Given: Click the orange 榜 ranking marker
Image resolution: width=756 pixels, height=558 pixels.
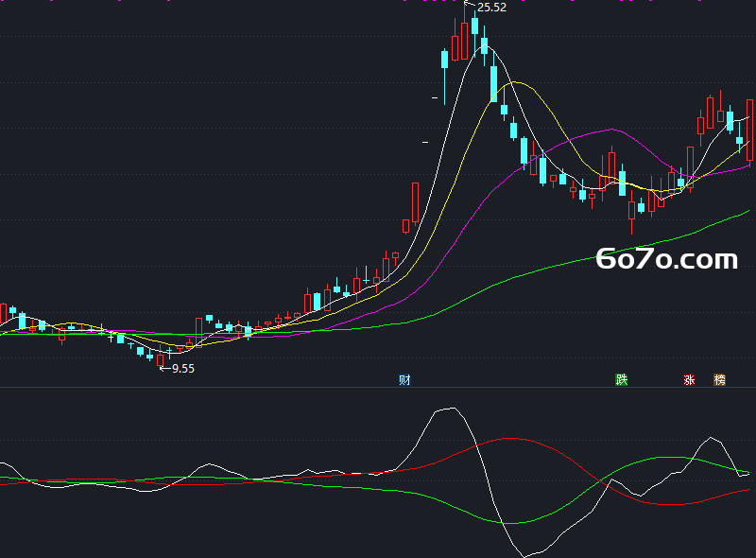Looking at the screenshot, I should pyautogui.click(x=719, y=380).
